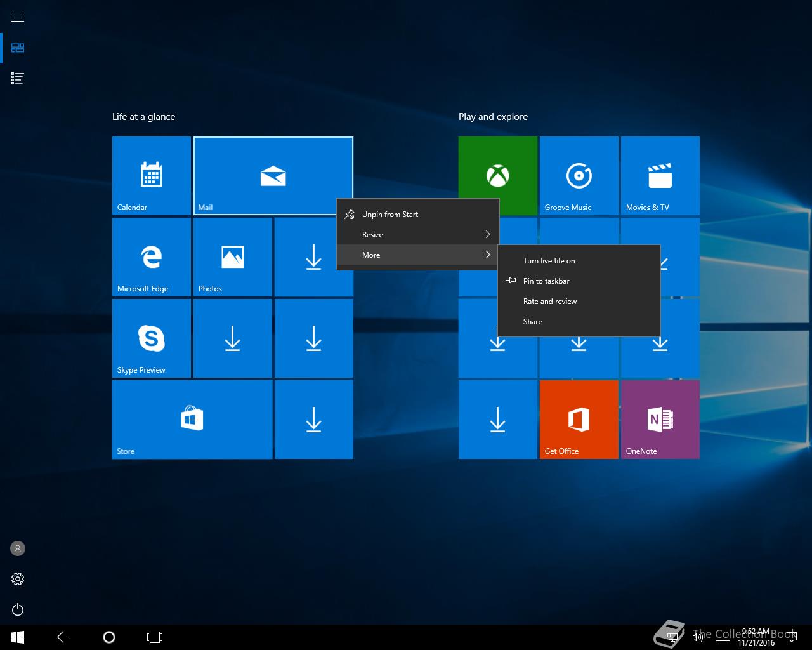Screen dimensions: 812x650
Task: Open the user account icon
Action: (x=18, y=548)
